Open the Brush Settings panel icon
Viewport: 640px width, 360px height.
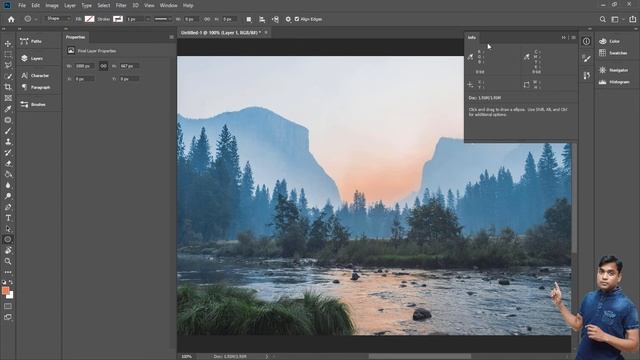[x=587, y=58]
